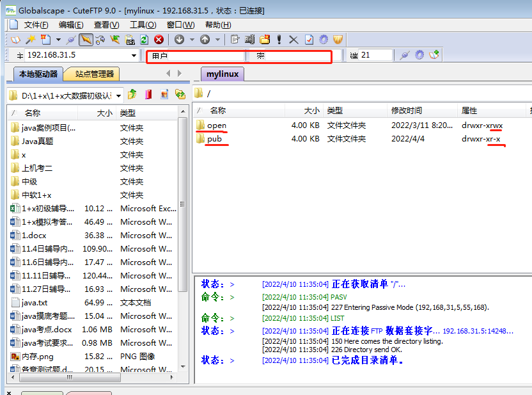The height and width of the screenshot is (395, 532).
Task: Click the red Stop transfer icon
Action: pos(159,40)
